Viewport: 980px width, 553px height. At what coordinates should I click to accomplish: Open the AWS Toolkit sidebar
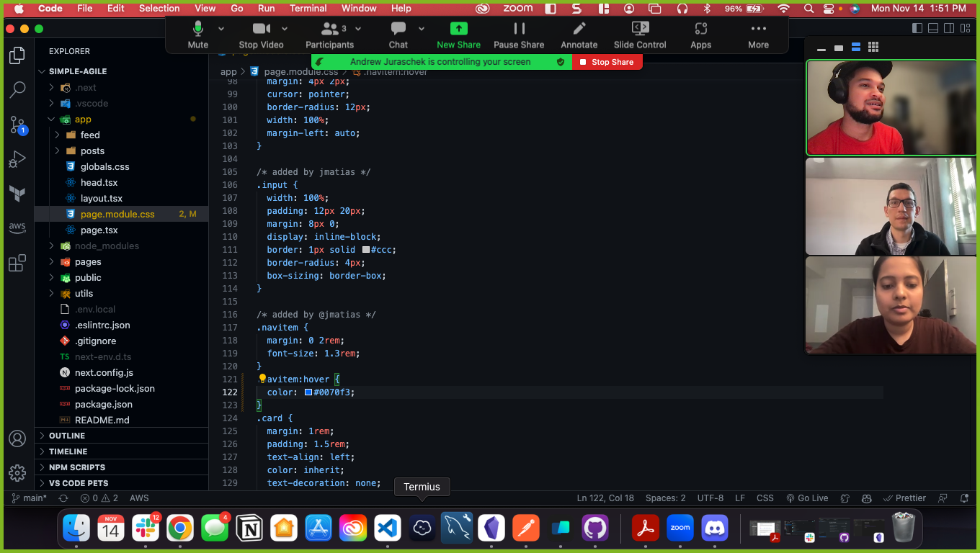point(17,228)
